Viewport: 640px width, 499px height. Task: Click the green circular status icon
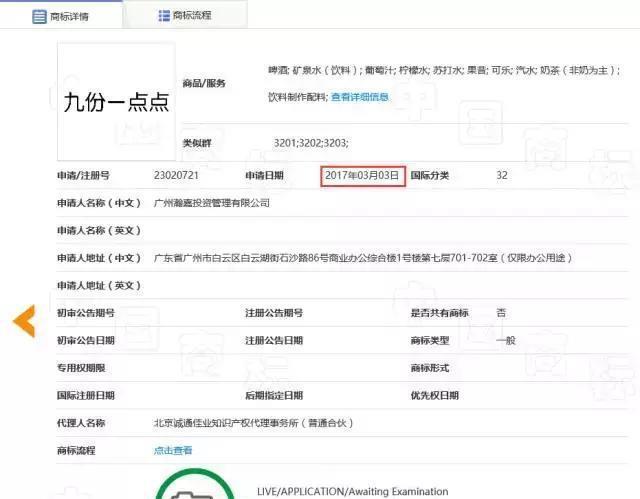coord(195,484)
